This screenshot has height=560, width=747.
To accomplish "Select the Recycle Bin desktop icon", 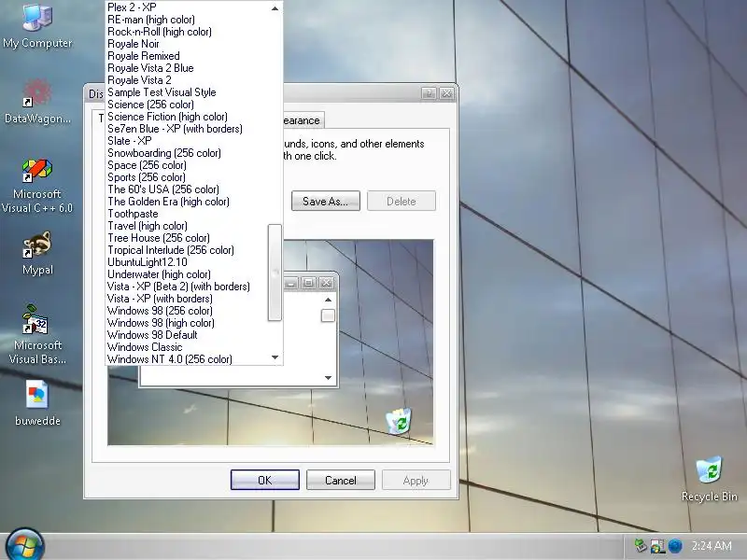I will click(x=710, y=479).
